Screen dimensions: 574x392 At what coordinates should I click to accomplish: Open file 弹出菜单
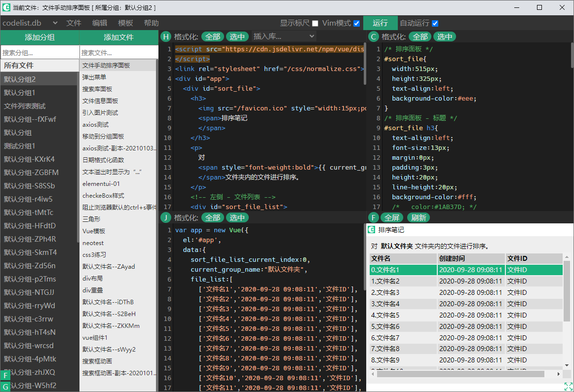(x=118, y=77)
